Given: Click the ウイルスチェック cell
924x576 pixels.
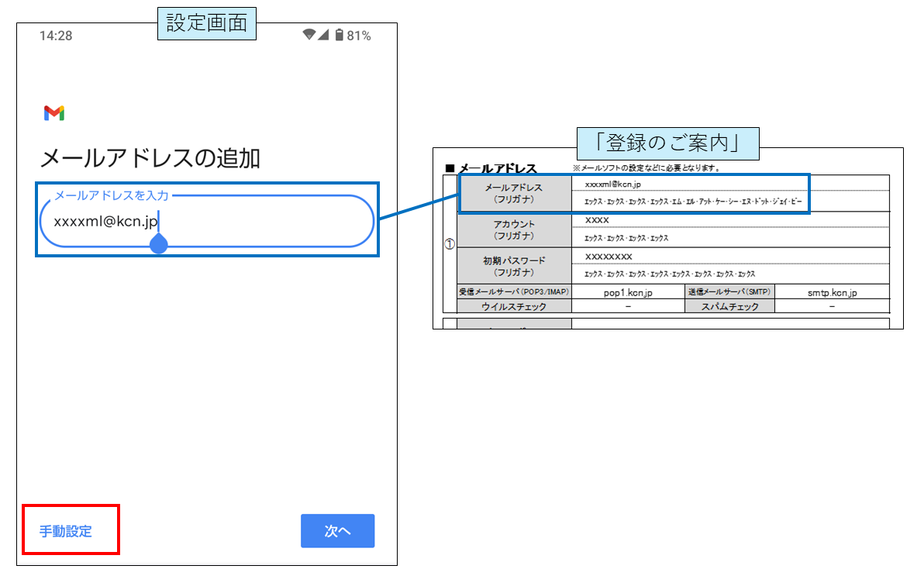Looking at the screenshot, I should pyautogui.click(x=514, y=306).
